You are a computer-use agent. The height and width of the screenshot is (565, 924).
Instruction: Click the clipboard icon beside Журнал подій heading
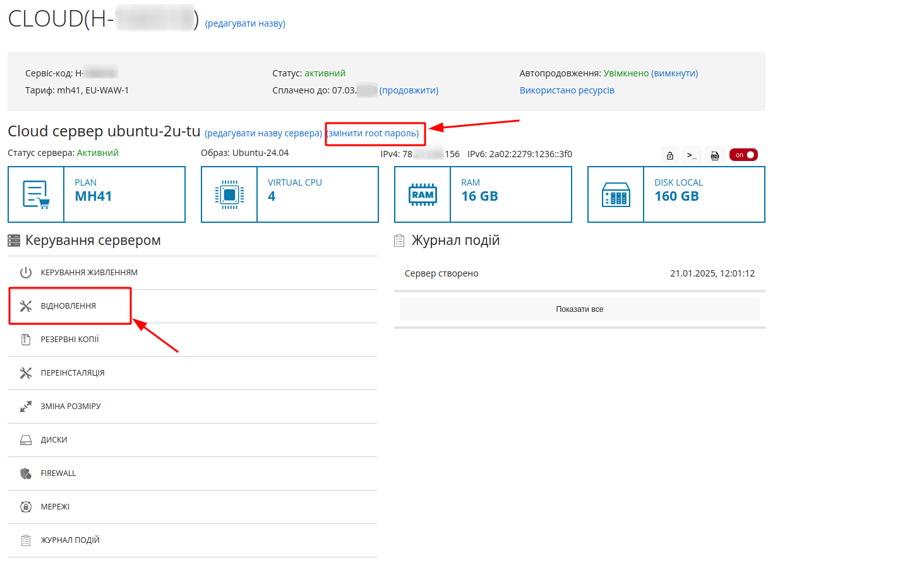[399, 241]
